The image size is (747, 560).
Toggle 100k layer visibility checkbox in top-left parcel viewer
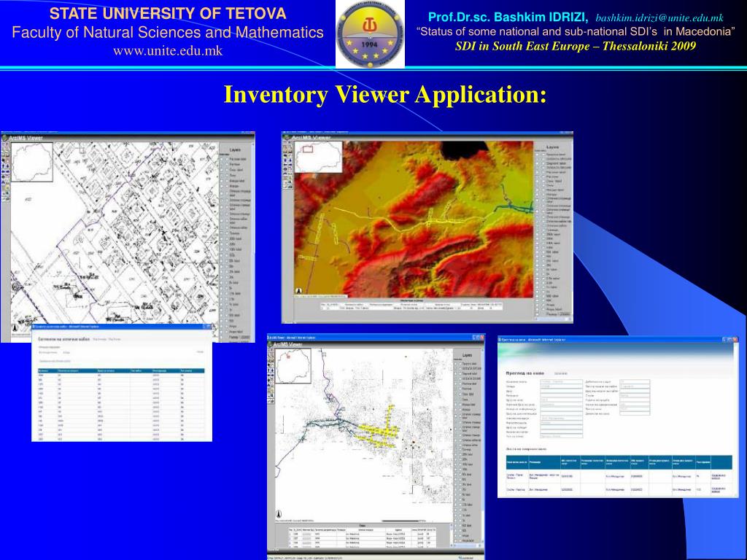(x=222, y=255)
